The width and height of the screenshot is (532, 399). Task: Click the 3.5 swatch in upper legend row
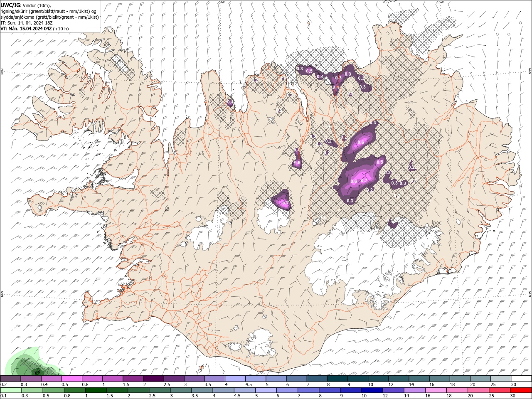tap(214, 379)
